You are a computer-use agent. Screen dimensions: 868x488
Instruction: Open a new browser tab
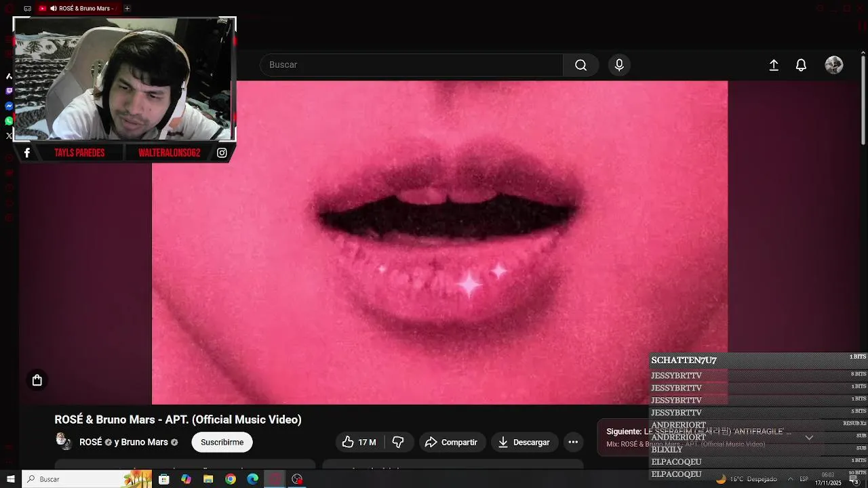click(x=127, y=9)
